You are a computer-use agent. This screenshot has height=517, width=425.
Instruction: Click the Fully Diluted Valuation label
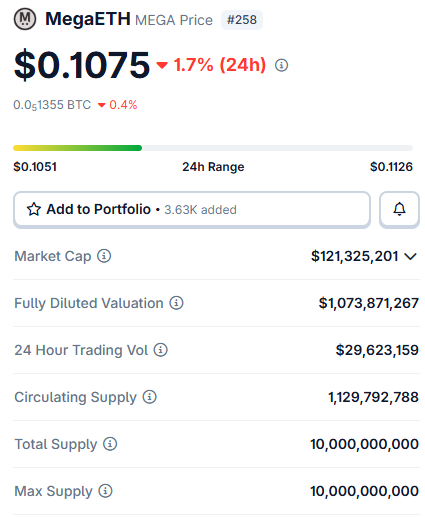coord(89,304)
